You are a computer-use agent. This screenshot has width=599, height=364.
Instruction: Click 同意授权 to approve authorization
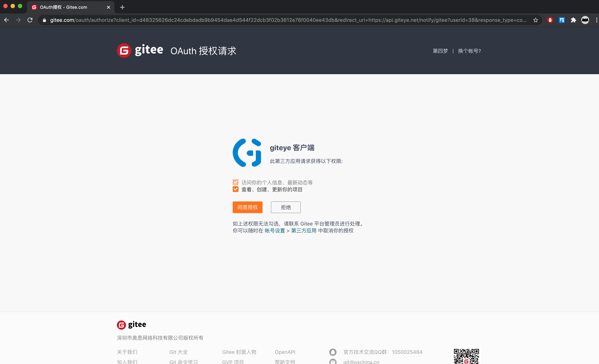pos(247,207)
